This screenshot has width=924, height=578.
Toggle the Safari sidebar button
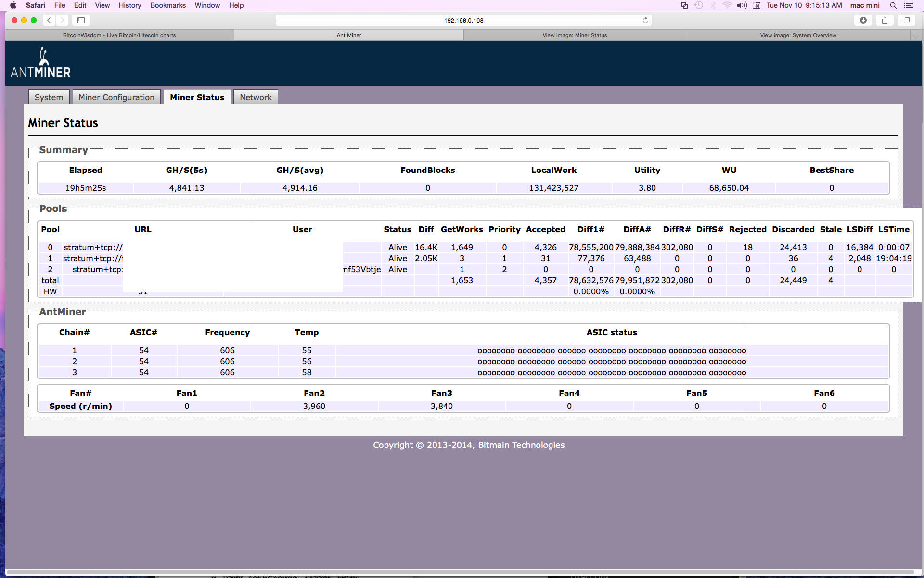tap(81, 20)
